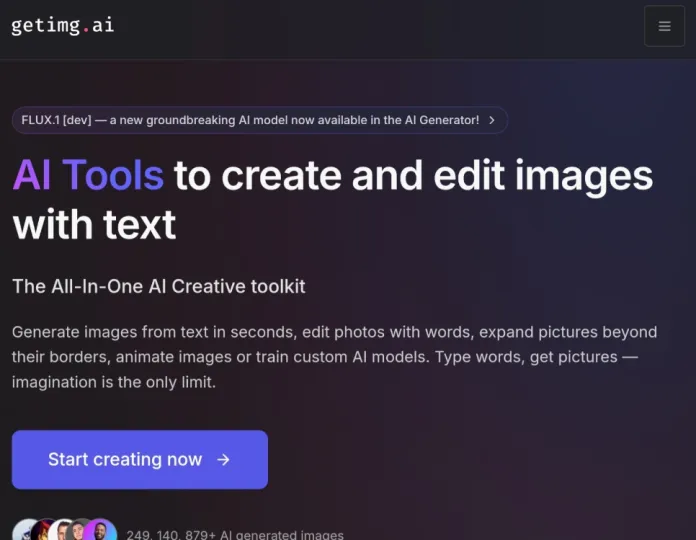
Task: Click the getimg.ai logo
Action: 63,26
